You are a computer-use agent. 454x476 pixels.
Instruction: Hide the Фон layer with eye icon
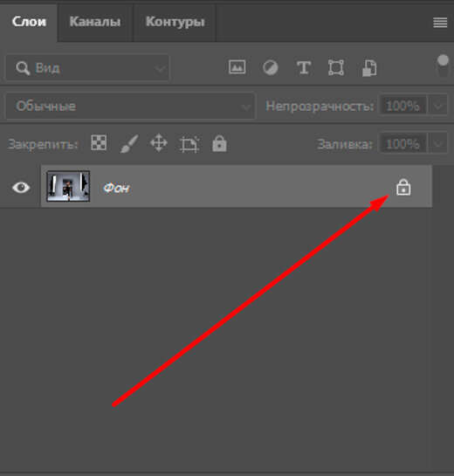21,187
